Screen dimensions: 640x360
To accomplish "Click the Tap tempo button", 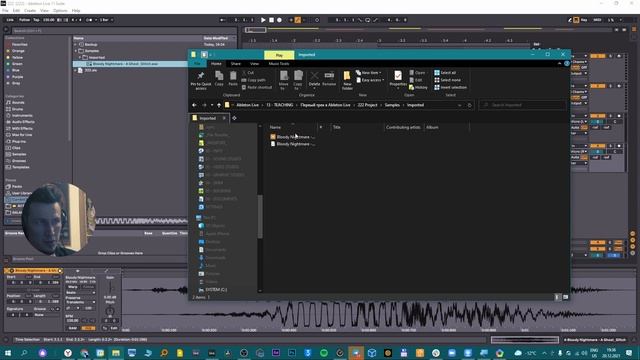I will [x=36, y=20].
